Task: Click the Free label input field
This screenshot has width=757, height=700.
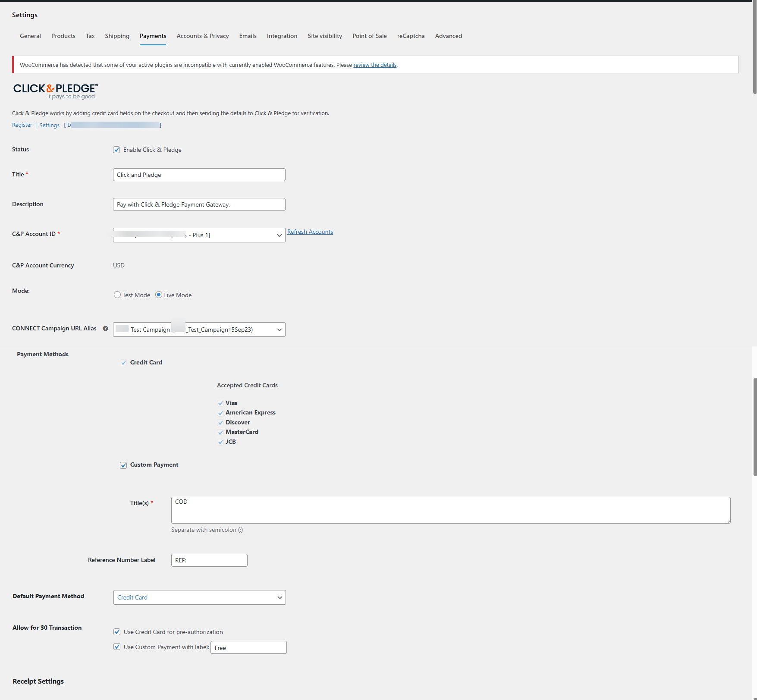Action: click(248, 647)
